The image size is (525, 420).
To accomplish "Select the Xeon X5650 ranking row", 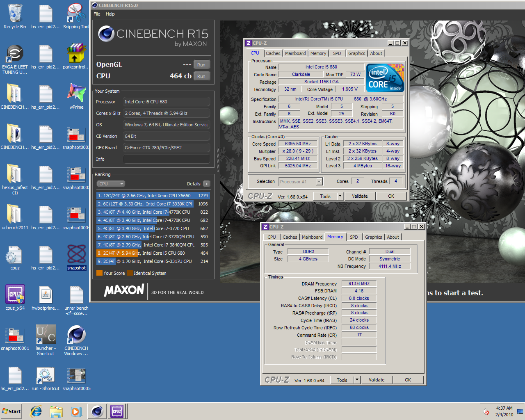I will pyautogui.click(x=153, y=196).
